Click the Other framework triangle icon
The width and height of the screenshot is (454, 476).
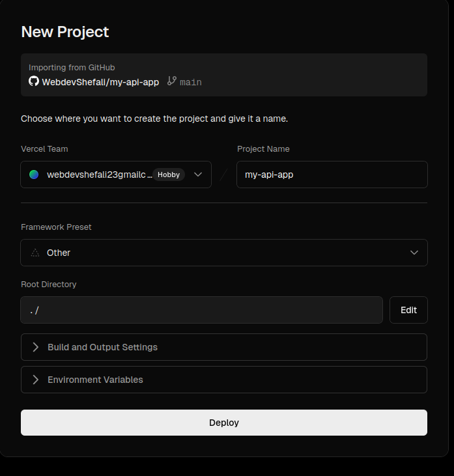point(35,253)
